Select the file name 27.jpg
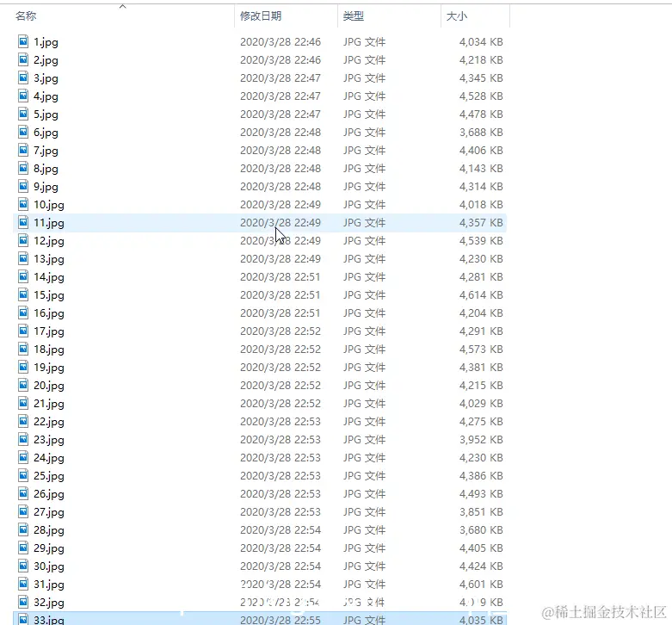672x625 pixels. [49, 512]
